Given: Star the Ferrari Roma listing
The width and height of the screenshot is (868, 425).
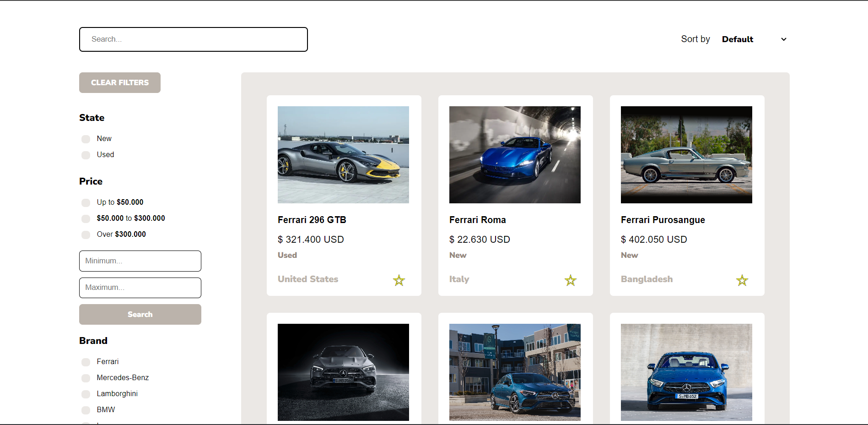Looking at the screenshot, I should (571, 280).
